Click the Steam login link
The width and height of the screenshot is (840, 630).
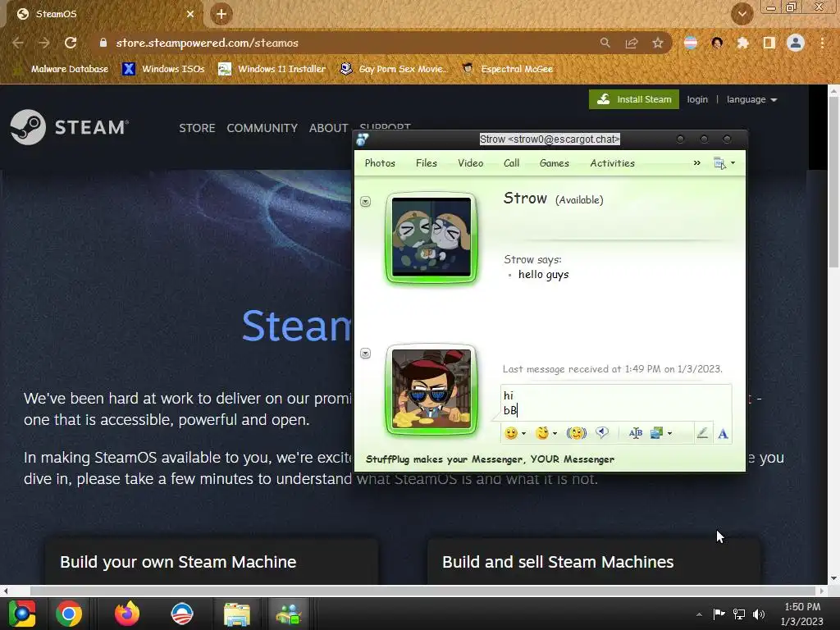pos(697,99)
